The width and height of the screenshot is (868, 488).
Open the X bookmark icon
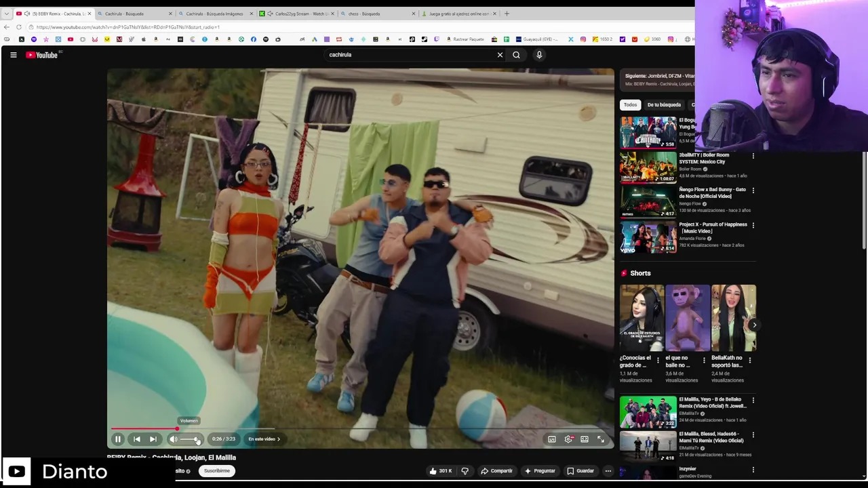(571, 39)
